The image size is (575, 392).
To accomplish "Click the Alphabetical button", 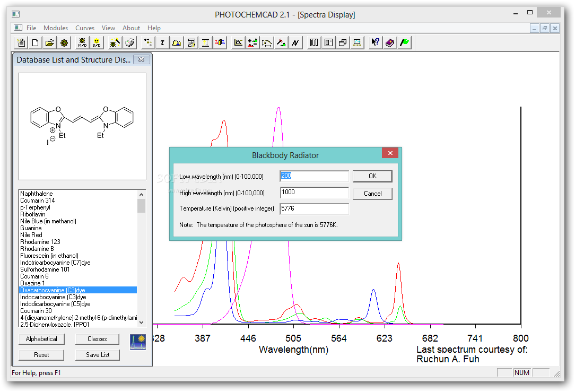I will point(41,339).
